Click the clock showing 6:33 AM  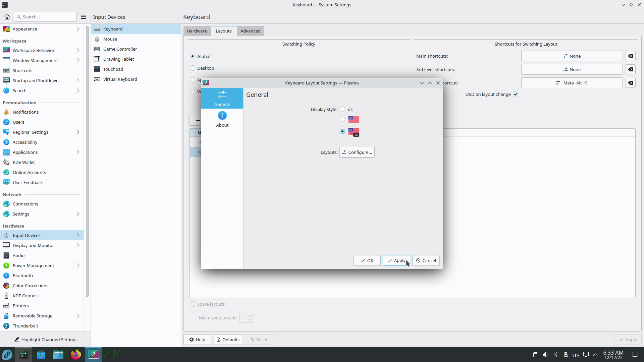pos(613,355)
